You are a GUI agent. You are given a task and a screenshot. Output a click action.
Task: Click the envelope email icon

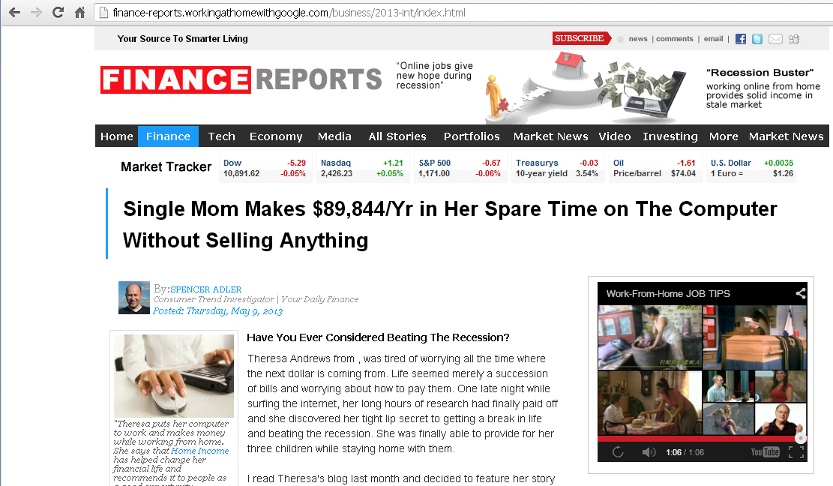[776, 39]
